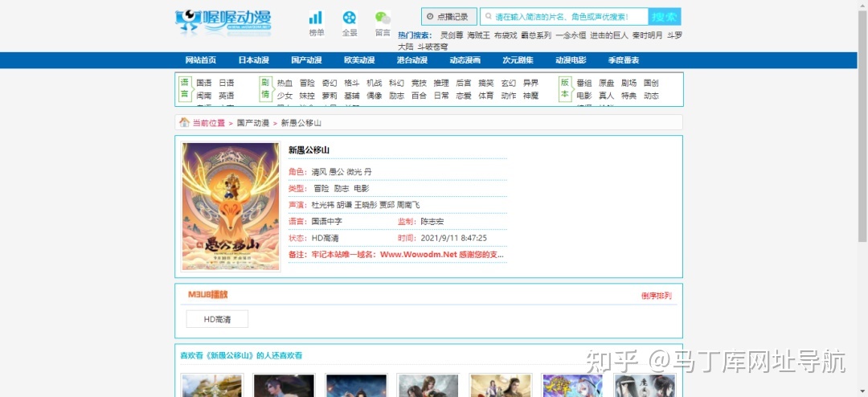Choose the 国创 version filter

[x=651, y=83]
